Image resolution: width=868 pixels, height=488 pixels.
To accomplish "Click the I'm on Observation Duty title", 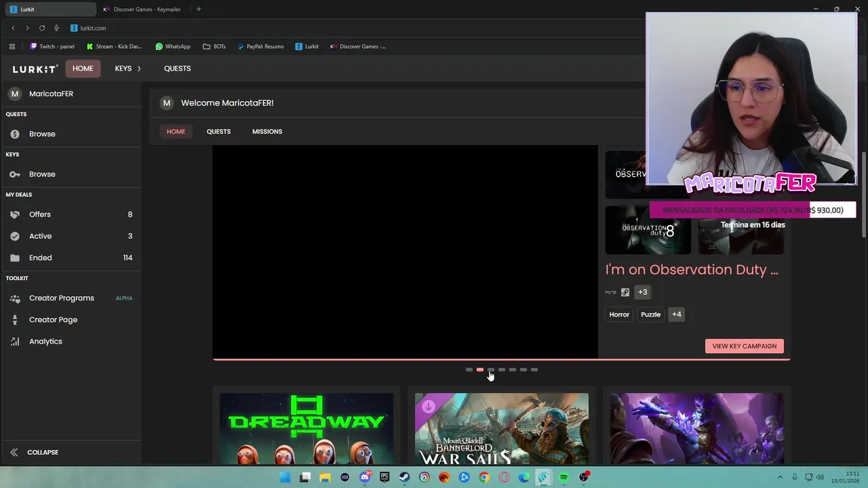I will tap(692, 270).
